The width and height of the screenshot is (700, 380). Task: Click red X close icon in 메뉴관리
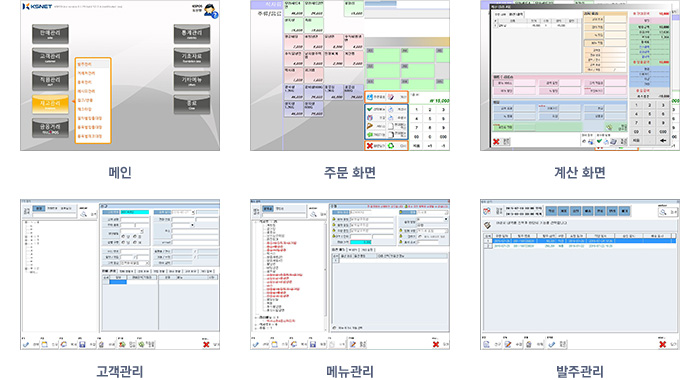pos(436,344)
